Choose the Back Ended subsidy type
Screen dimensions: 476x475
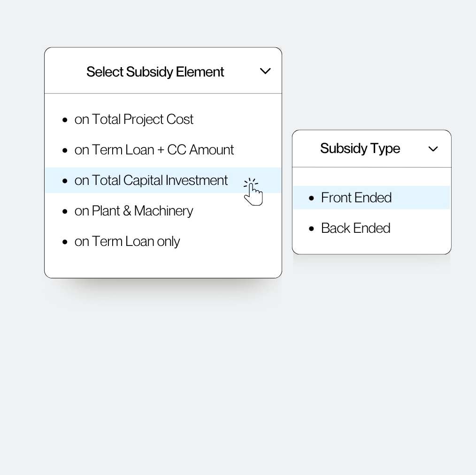355,228
